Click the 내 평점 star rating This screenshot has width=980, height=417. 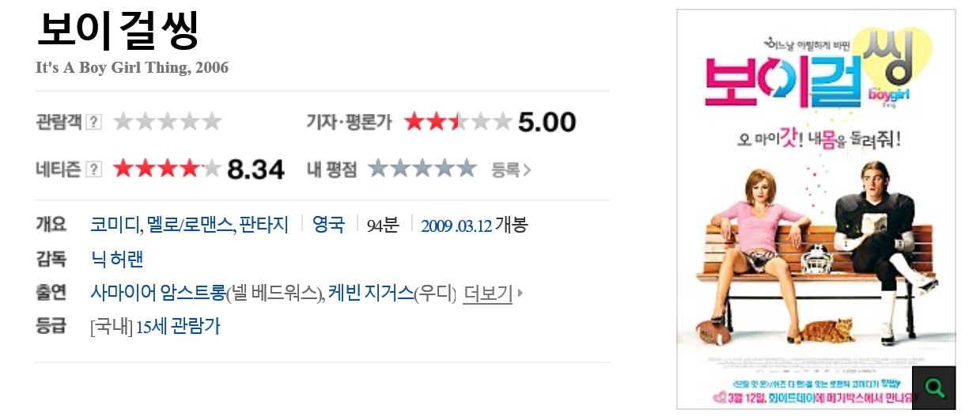(422, 169)
